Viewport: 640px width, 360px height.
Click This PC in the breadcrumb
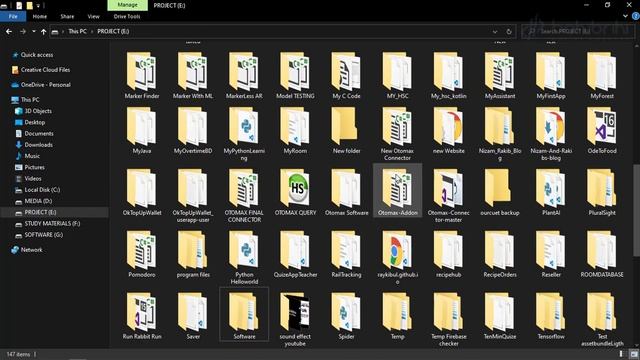(x=77, y=31)
